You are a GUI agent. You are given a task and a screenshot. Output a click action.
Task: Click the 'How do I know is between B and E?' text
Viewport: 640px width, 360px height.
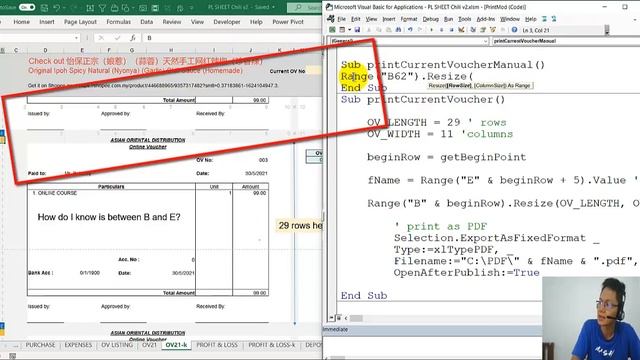tap(109, 217)
